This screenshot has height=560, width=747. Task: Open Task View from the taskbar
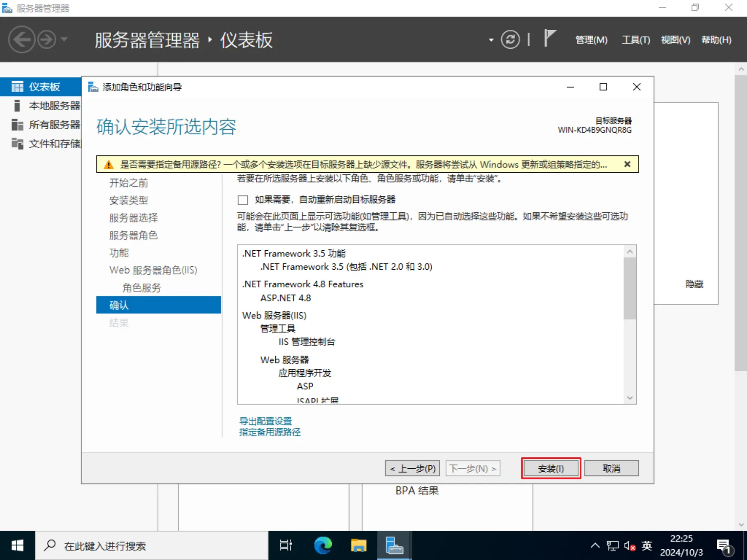[286, 546]
